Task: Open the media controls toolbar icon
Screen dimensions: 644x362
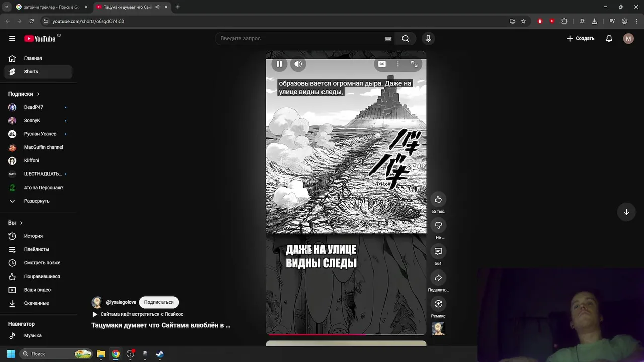Action: coord(612,21)
